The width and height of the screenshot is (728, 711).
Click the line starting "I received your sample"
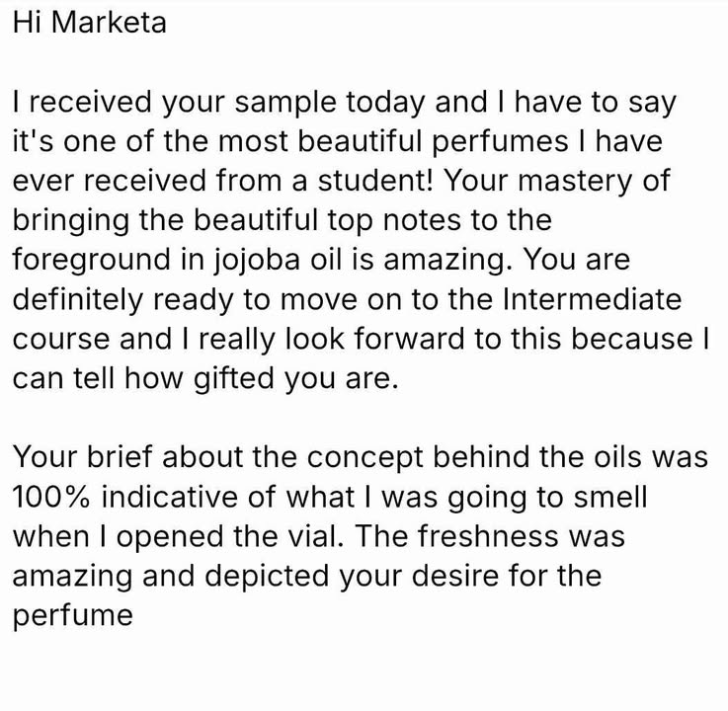click(x=344, y=103)
